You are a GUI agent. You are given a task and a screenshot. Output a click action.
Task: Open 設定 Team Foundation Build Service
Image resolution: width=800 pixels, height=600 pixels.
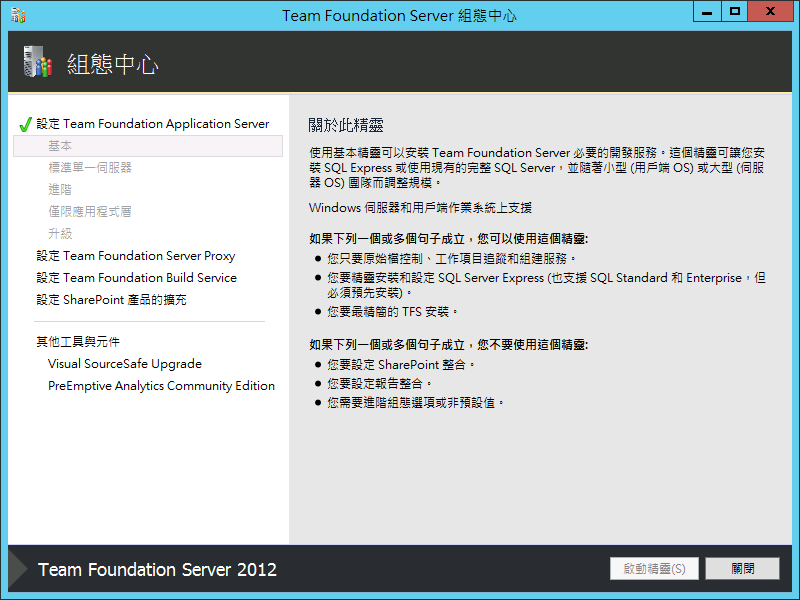(x=137, y=278)
